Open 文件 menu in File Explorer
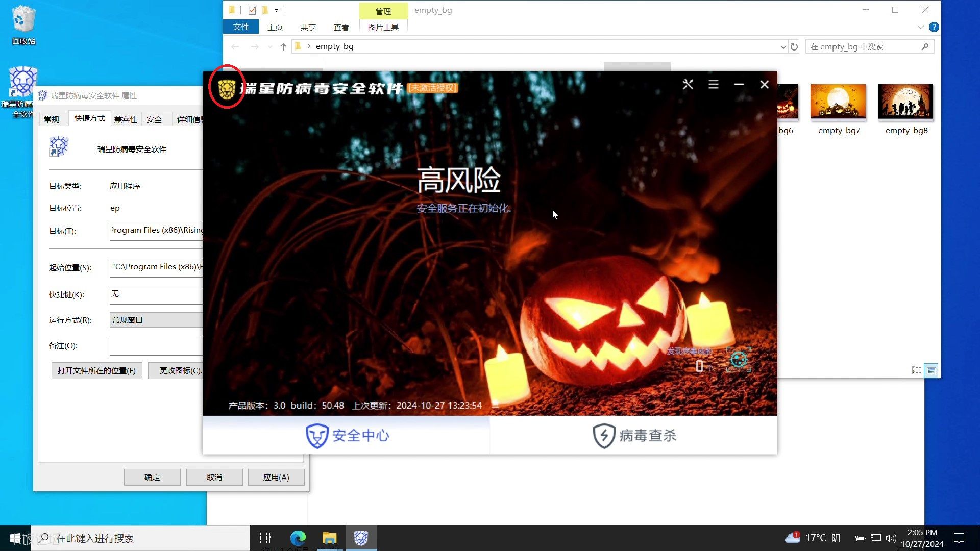This screenshot has height=551, width=980. coord(241,27)
